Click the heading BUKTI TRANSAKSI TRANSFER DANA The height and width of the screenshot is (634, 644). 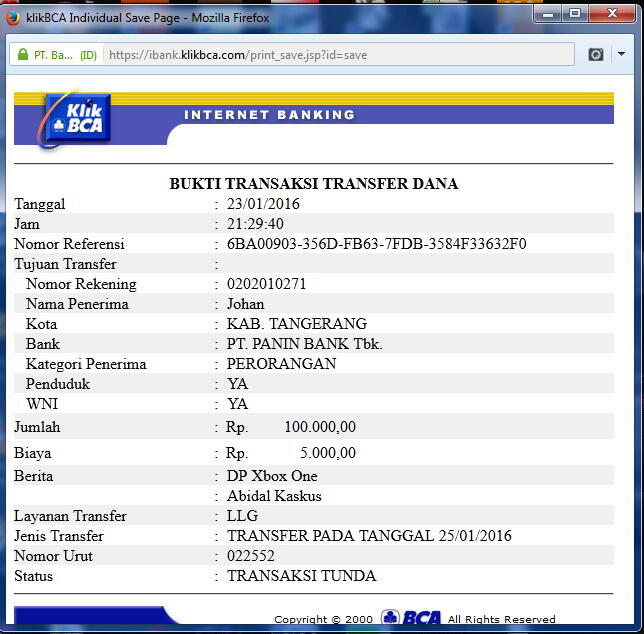(314, 184)
